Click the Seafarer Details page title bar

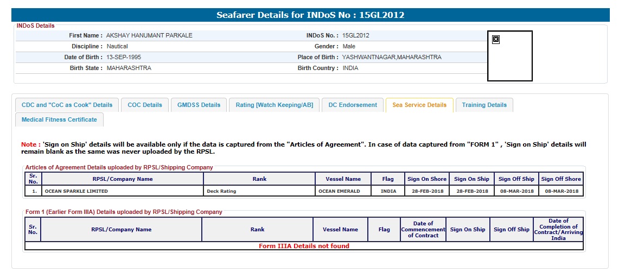pos(310,15)
